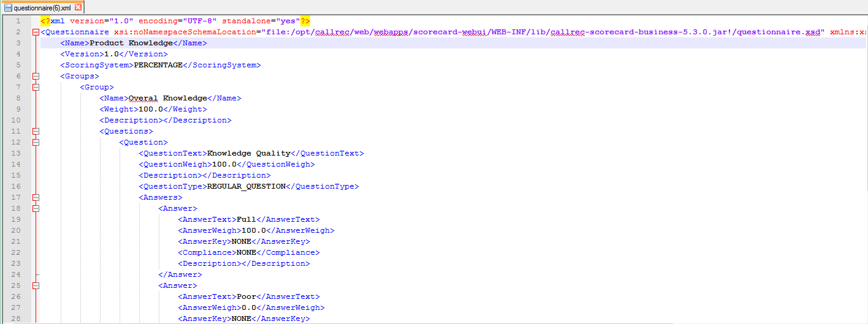This screenshot has height=324, width=868.
Task: Place cursor on the REGULAR_QUESTION value
Action: click(246, 186)
